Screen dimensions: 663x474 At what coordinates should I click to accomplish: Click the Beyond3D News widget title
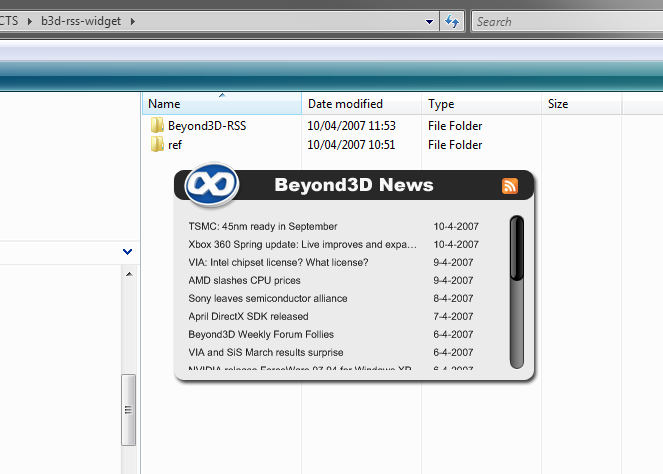click(x=354, y=185)
